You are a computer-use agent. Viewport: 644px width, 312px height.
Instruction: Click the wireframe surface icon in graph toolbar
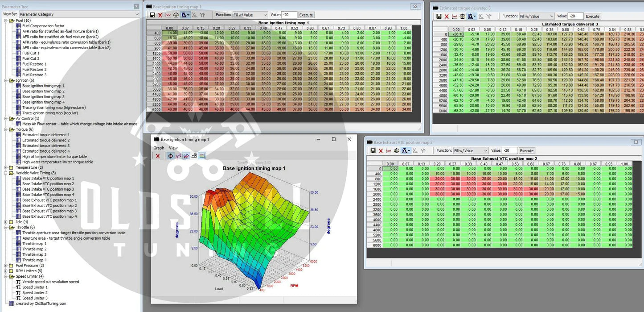194,156
